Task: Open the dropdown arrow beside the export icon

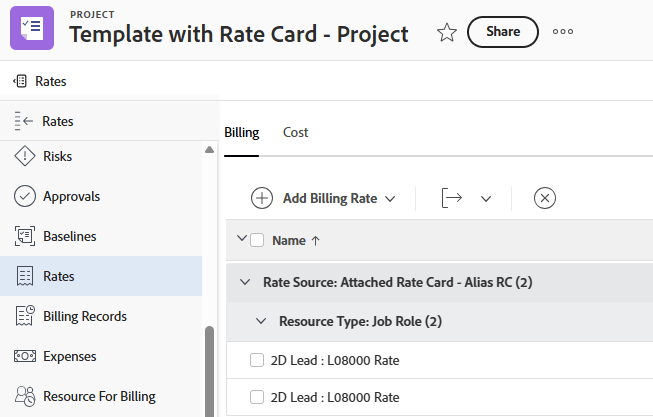Action: point(486,199)
